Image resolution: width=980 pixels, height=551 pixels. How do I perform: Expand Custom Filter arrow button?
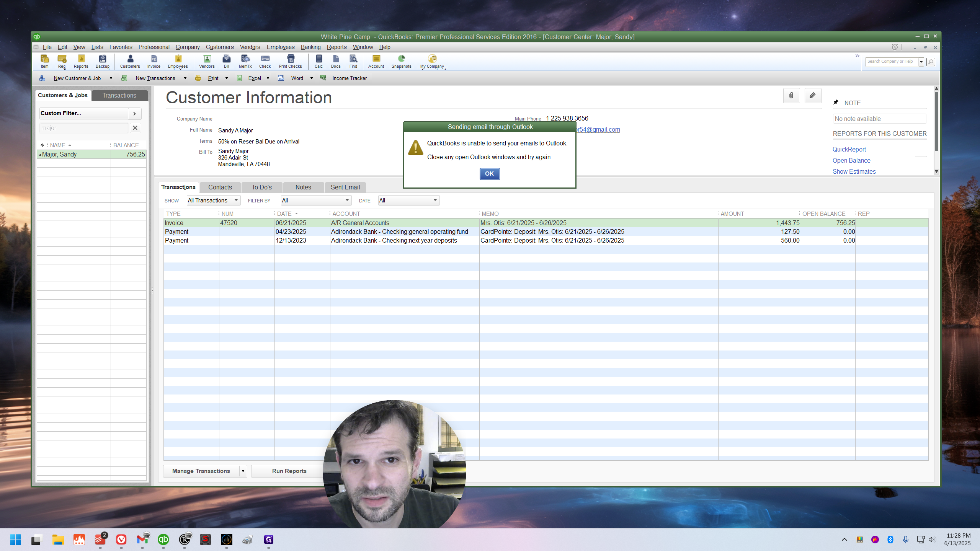[x=135, y=114]
